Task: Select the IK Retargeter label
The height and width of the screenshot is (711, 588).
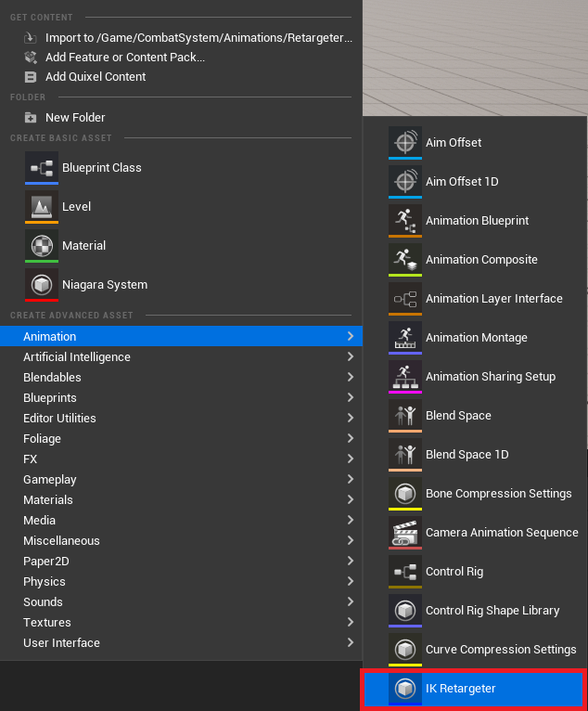Action: 461,689
